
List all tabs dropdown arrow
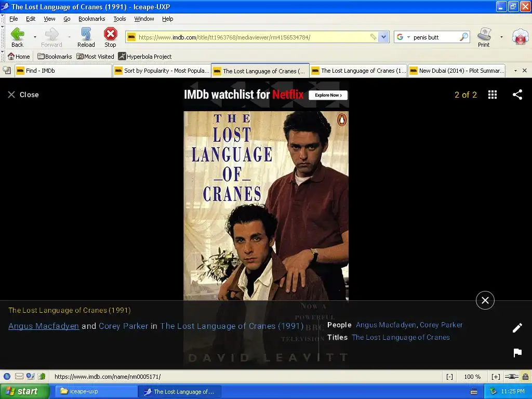(x=515, y=71)
